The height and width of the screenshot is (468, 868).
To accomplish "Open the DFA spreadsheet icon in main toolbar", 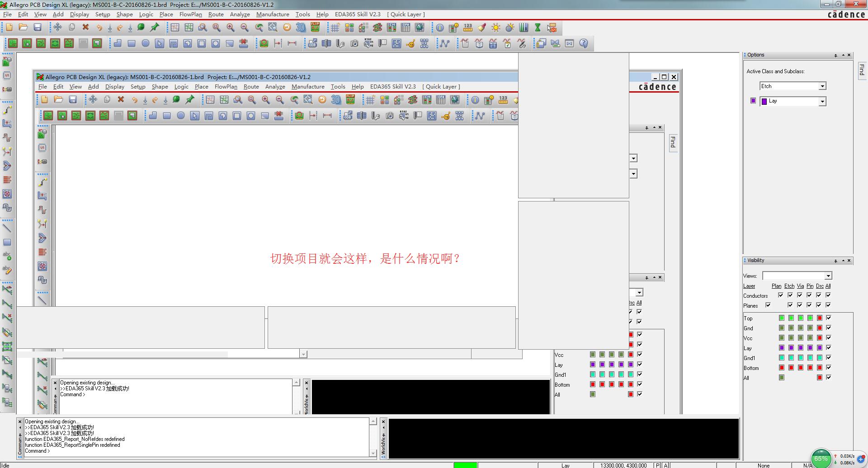I will [x=406, y=28].
